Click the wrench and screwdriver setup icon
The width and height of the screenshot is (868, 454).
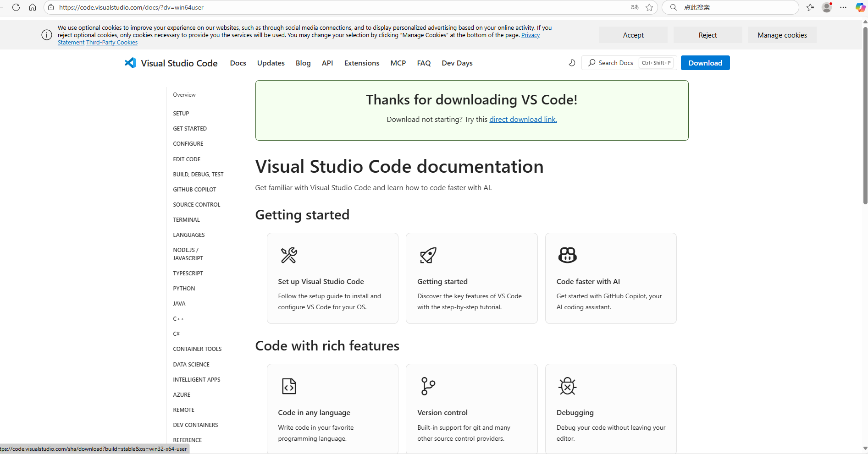click(x=289, y=255)
